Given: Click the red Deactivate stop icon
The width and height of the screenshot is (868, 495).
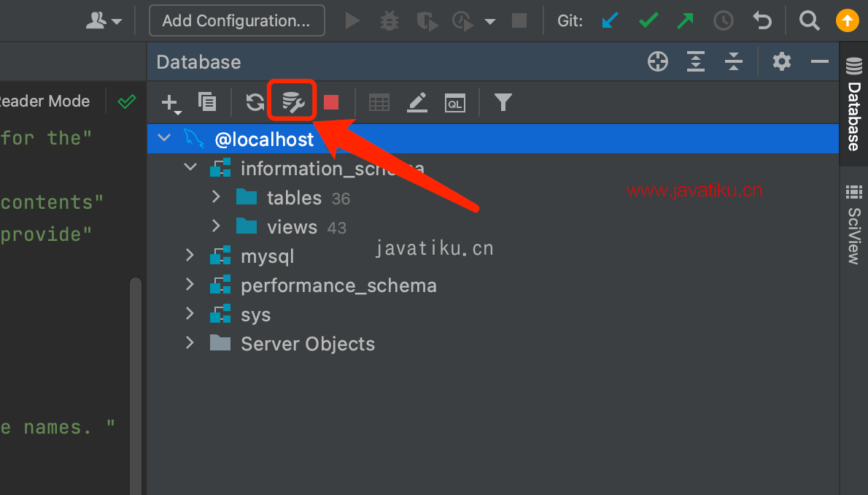Looking at the screenshot, I should pyautogui.click(x=331, y=102).
